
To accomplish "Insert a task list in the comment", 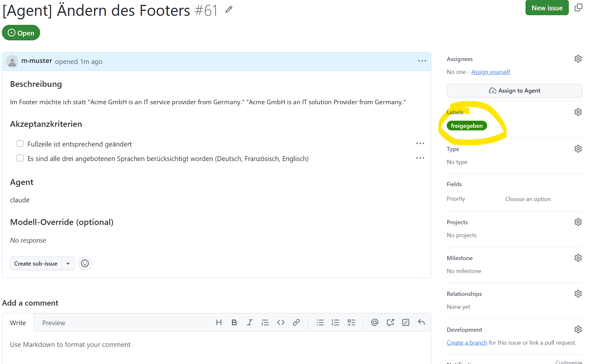I will 351,322.
